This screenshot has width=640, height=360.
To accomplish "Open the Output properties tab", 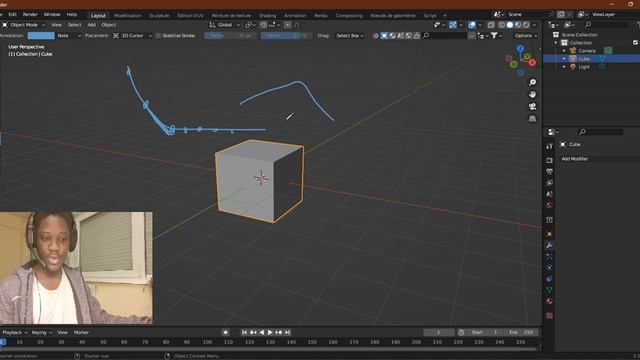I will click(x=549, y=171).
